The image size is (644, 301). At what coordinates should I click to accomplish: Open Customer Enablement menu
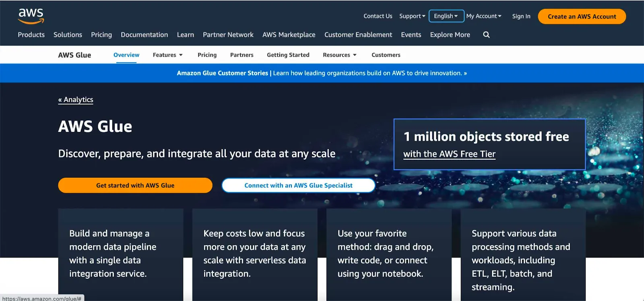coord(358,35)
